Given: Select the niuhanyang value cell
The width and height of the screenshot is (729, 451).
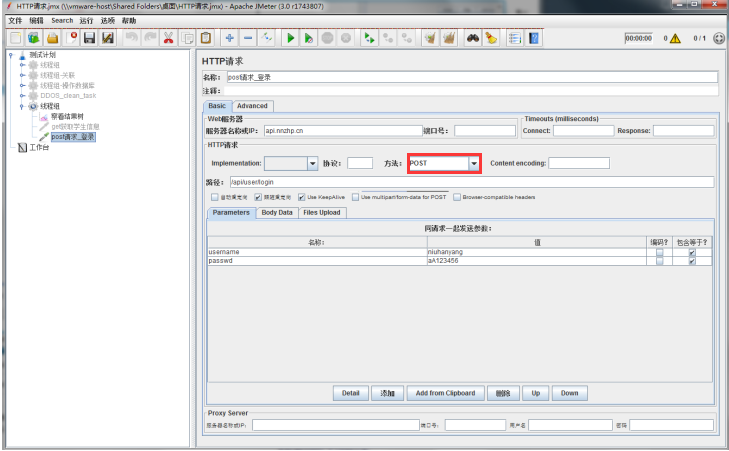Looking at the screenshot, I should (537, 252).
